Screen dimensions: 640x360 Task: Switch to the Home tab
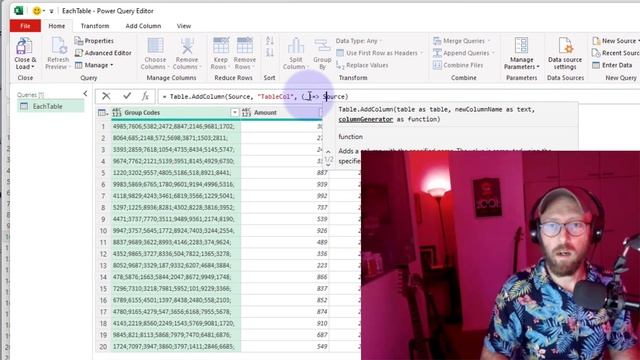[x=57, y=26]
